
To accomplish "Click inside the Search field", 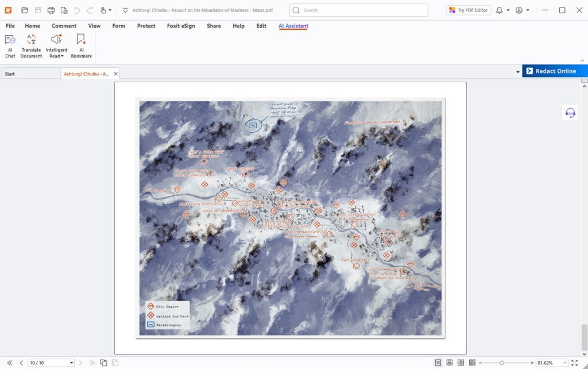I will point(359,10).
